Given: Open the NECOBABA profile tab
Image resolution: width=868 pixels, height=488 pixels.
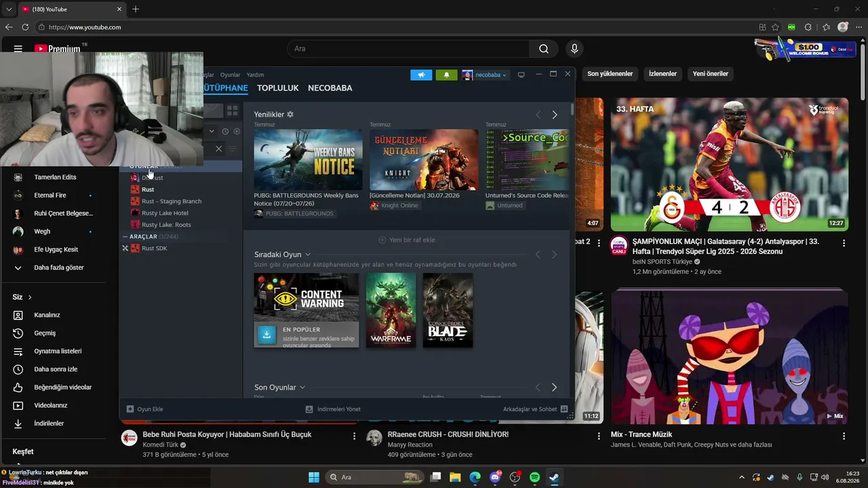Looking at the screenshot, I should [330, 88].
